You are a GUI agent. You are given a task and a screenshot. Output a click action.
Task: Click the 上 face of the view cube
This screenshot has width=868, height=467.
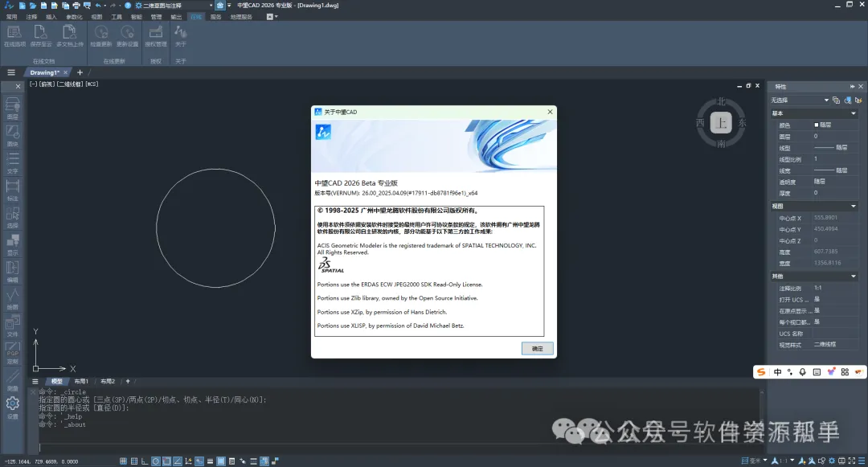[721, 122]
